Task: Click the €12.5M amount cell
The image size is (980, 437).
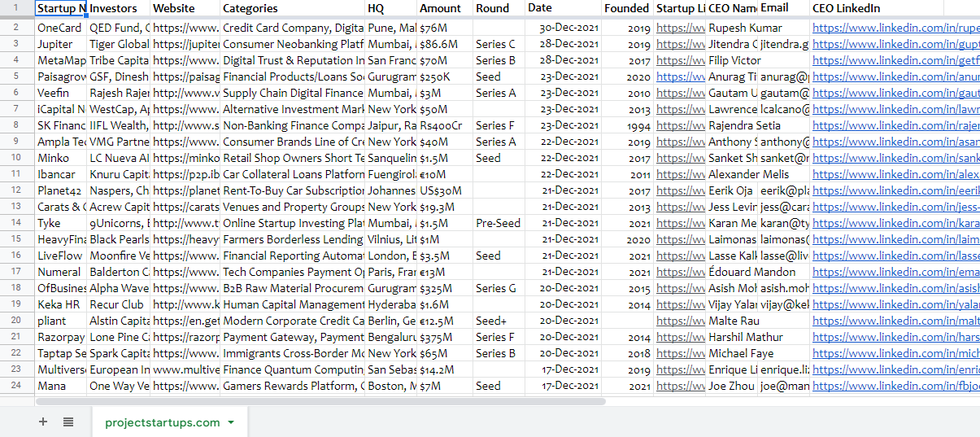Action: [x=445, y=321]
